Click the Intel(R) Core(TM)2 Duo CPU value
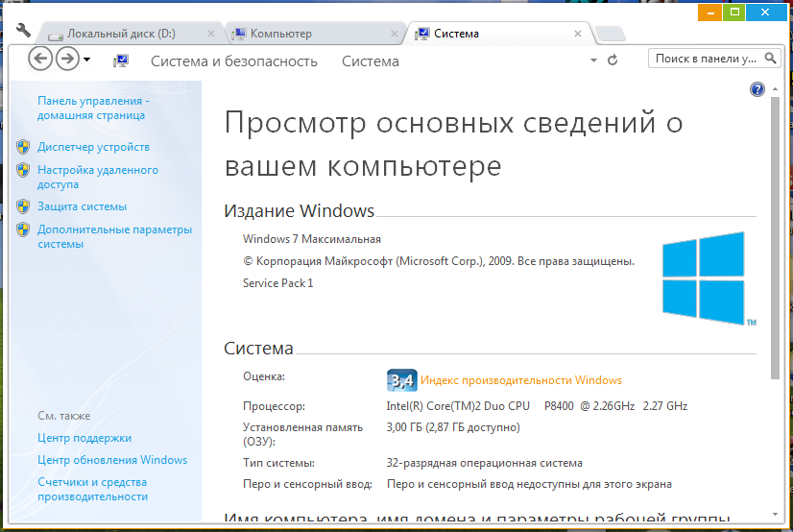This screenshot has height=532, width=793. click(537, 406)
